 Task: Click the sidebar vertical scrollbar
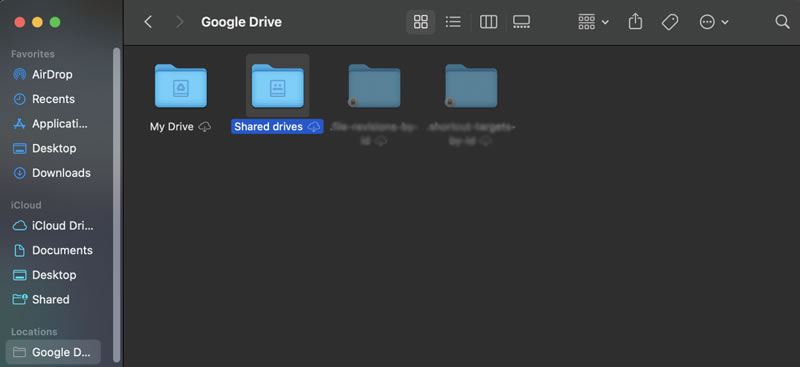pos(116,204)
